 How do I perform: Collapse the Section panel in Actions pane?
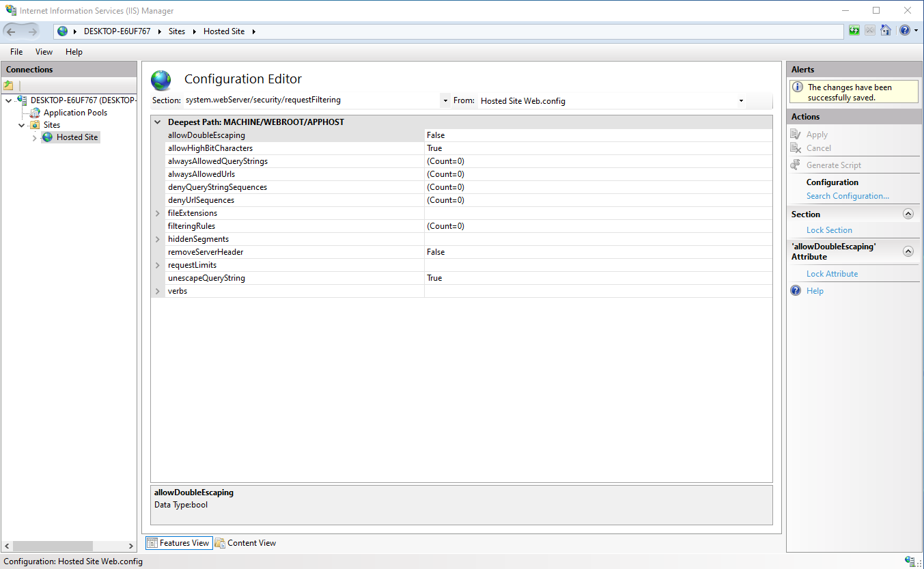tap(908, 213)
